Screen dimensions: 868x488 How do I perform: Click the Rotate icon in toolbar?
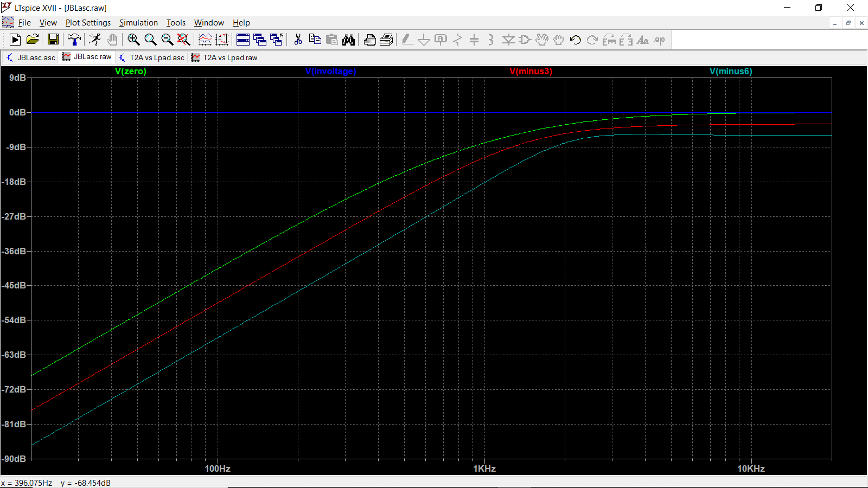609,40
